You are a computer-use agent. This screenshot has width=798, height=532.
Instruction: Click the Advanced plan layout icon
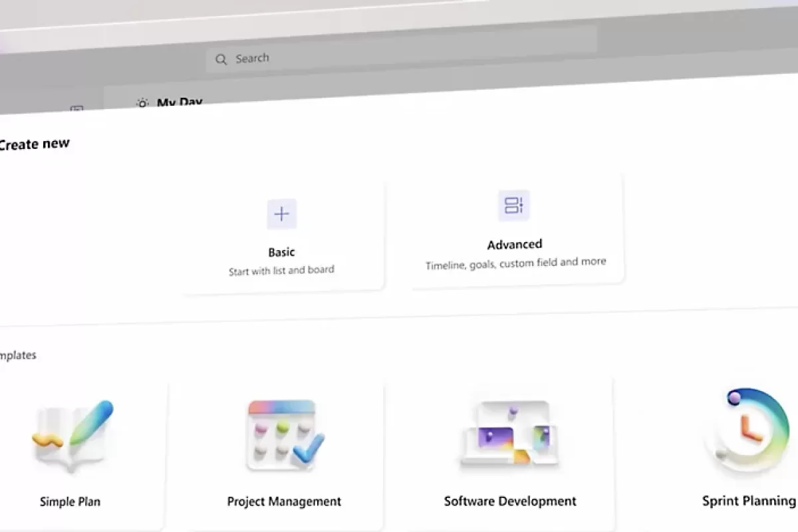pyautogui.click(x=514, y=205)
